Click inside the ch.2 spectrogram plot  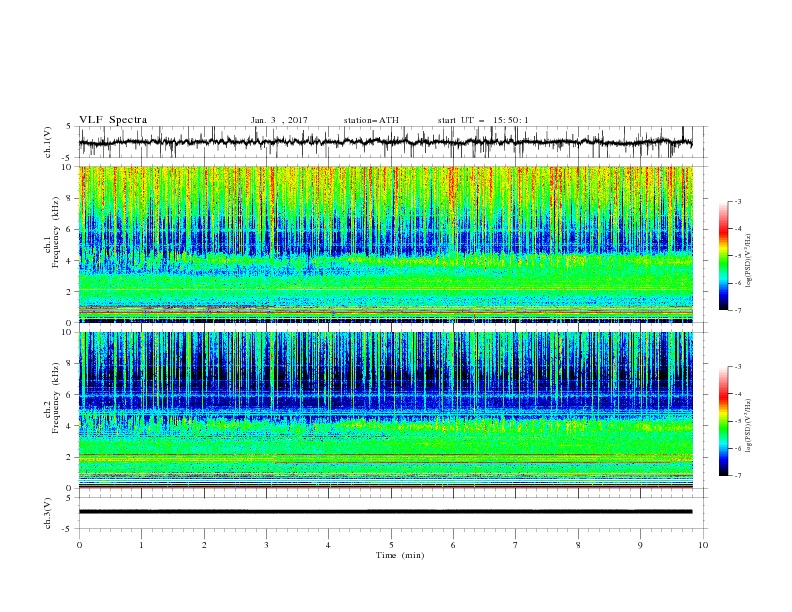pos(385,410)
